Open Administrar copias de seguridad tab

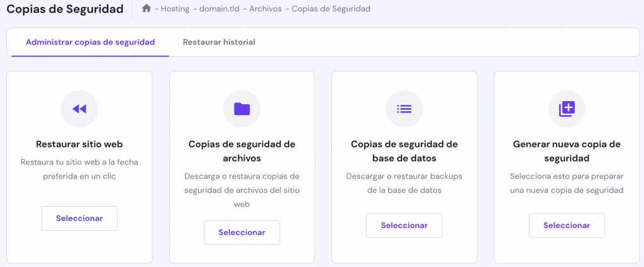tap(90, 42)
